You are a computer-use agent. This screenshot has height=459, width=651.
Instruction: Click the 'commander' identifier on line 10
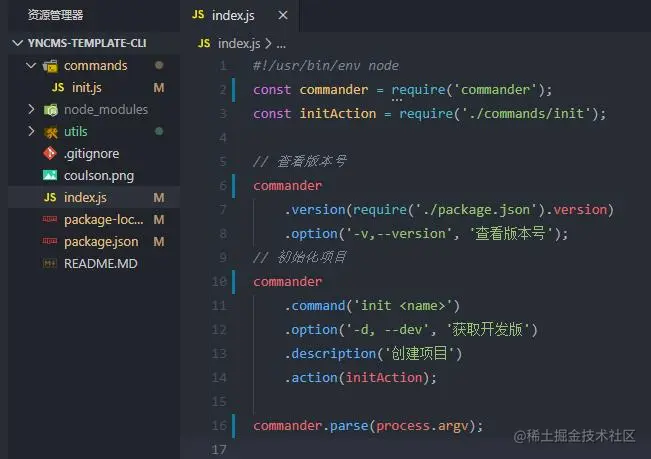click(288, 282)
